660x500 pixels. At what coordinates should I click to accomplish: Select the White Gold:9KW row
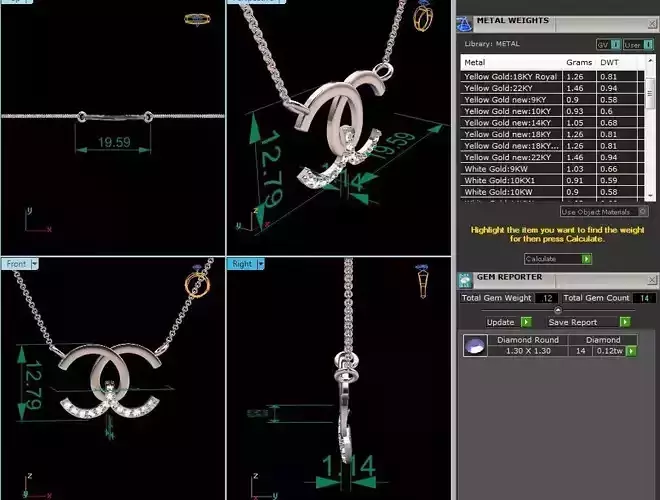(552, 169)
